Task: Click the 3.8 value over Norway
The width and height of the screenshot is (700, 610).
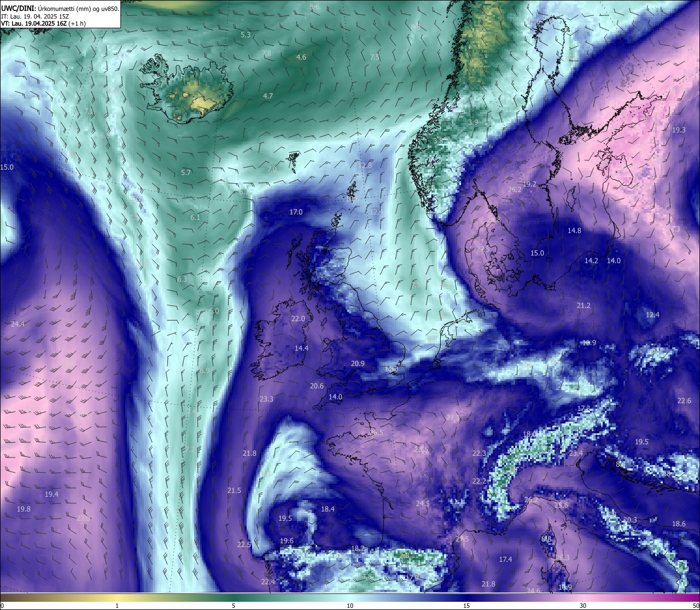Action: pos(439,141)
